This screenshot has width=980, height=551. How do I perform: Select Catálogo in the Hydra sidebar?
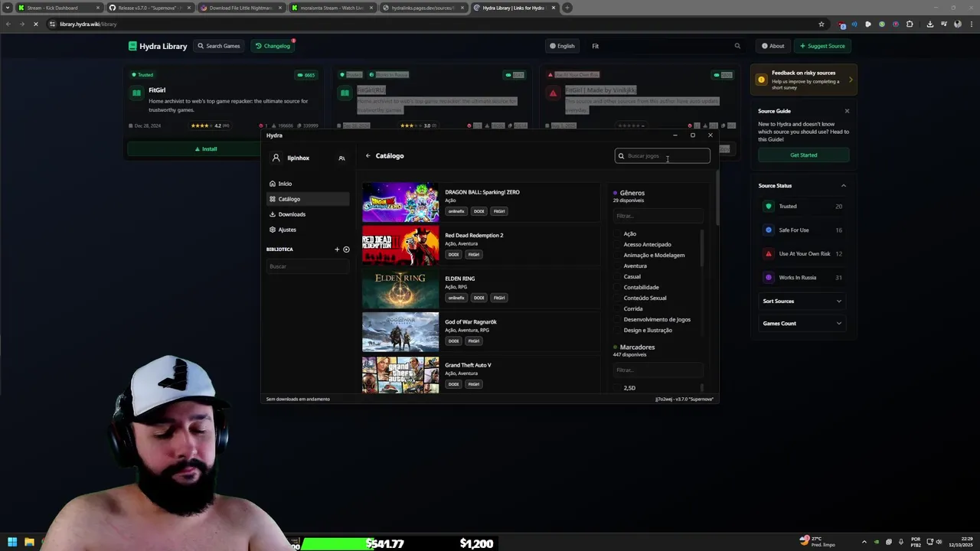pyautogui.click(x=308, y=199)
